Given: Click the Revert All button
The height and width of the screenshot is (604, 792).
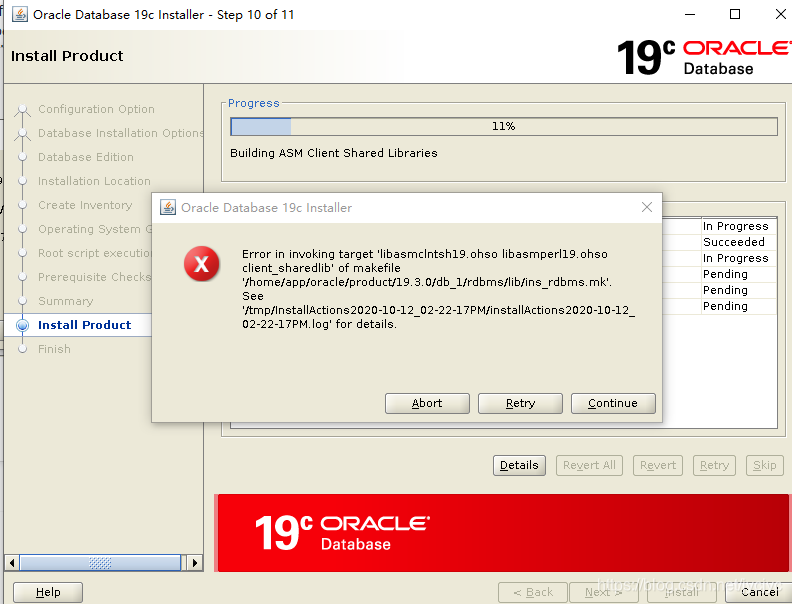Looking at the screenshot, I should pyautogui.click(x=589, y=465).
